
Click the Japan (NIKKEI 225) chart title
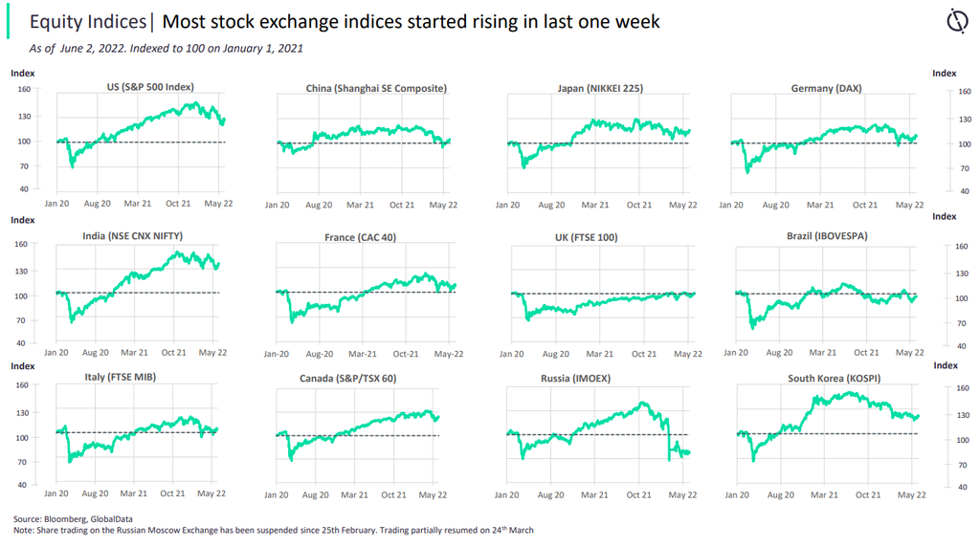pyautogui.click(x=600, y=89)
